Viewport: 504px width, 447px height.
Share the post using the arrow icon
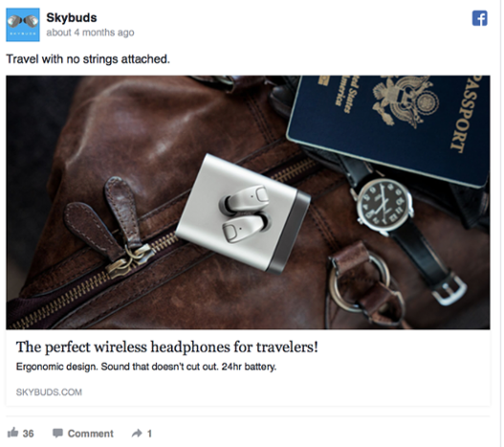[x=137, y=434]
